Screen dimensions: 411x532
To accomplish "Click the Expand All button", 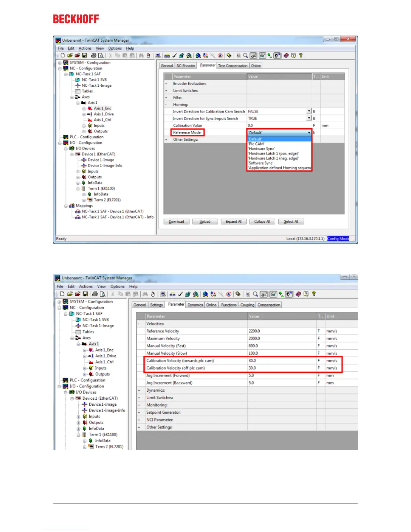I will [233, 222].
